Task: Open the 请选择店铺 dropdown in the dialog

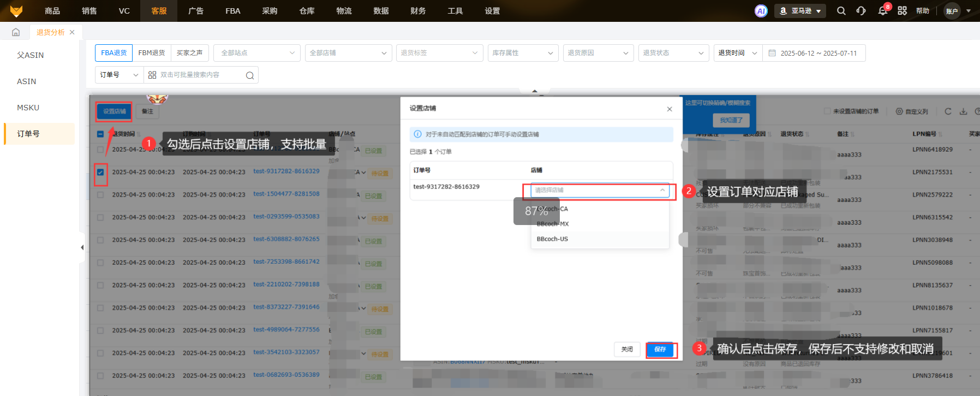Action: (x=600, y=190)
